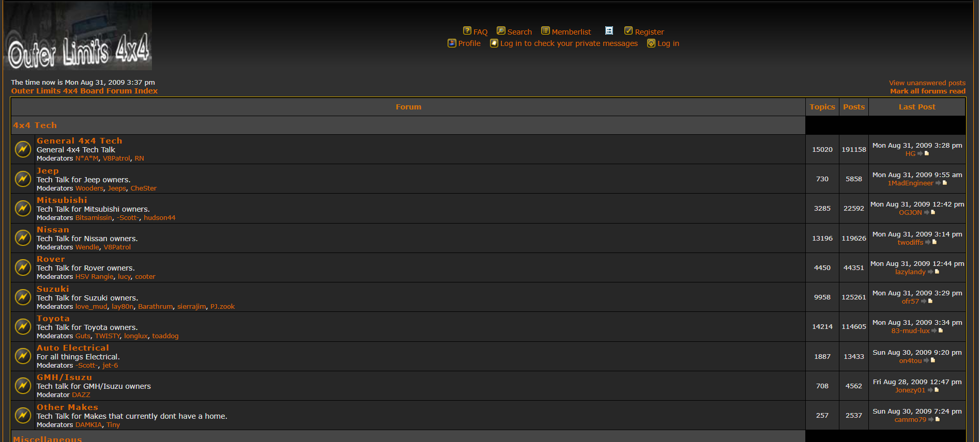The height and width of the screenshot is (442, 980).
Task: Click the Search magnifier icon in header
Action: pyautogui.click(x=500, y=31)
